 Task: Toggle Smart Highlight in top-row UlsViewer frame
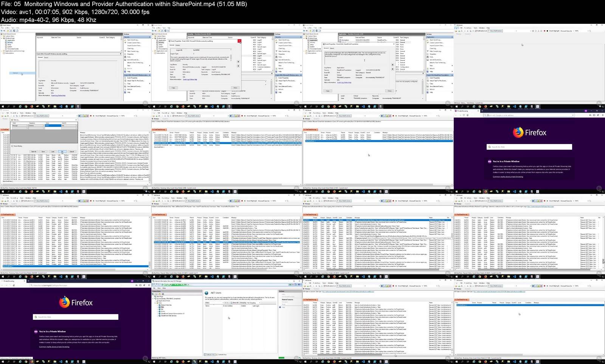(554, 31)
